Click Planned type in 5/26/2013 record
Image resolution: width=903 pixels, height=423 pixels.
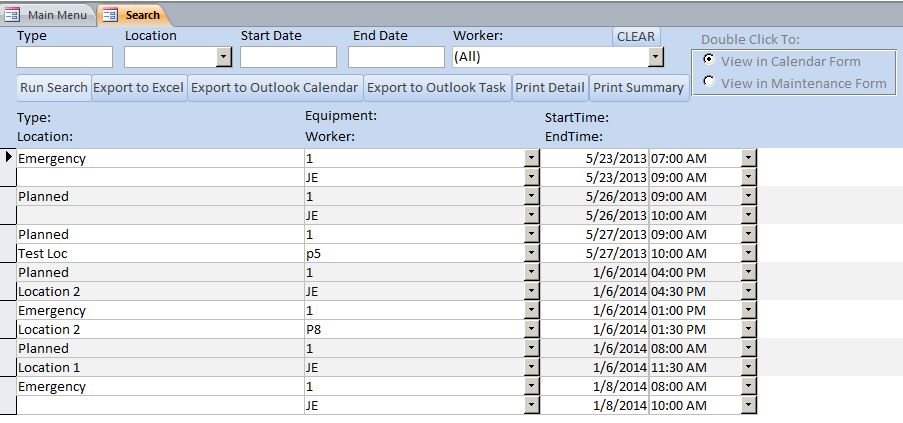coord(160,196)
